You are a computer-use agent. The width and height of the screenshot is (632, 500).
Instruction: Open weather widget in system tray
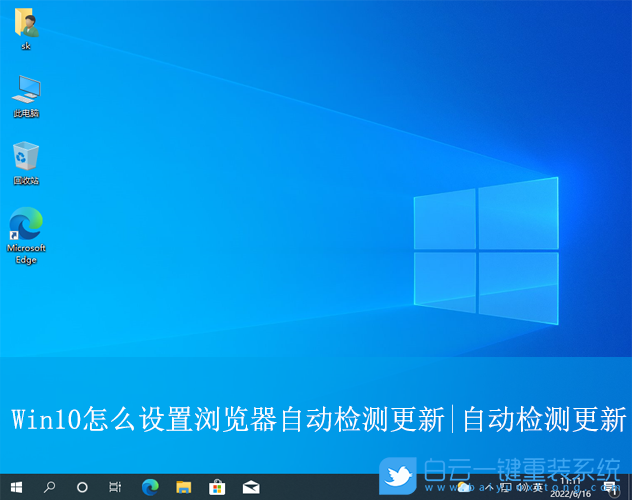pos(464,488)
